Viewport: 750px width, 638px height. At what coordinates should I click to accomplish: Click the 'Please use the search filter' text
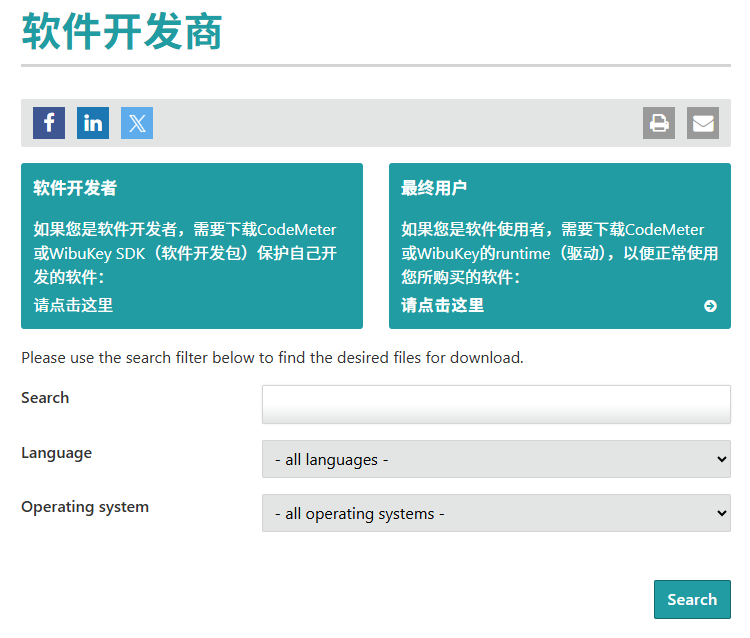click(x=272, y=358)
